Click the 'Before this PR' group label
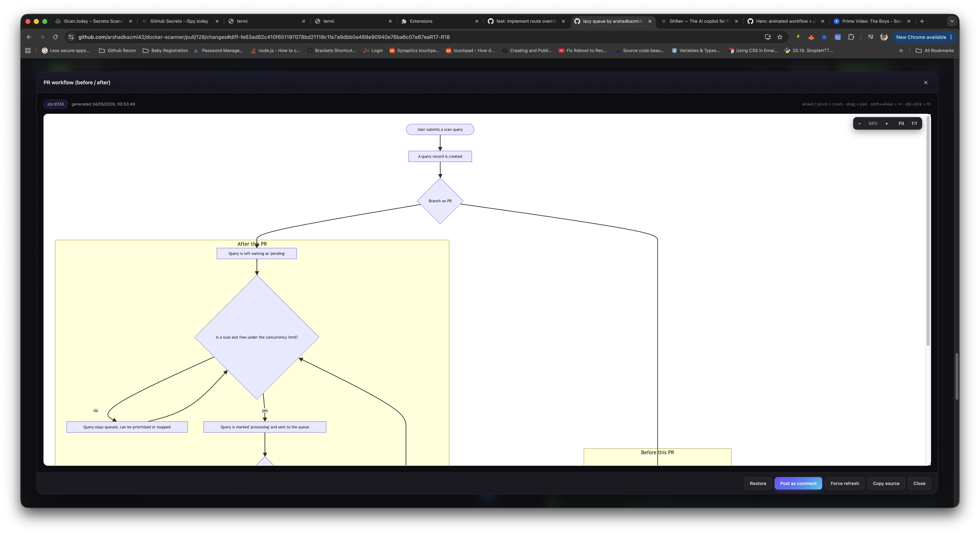980x535 pixels. (x=657, y=453)
